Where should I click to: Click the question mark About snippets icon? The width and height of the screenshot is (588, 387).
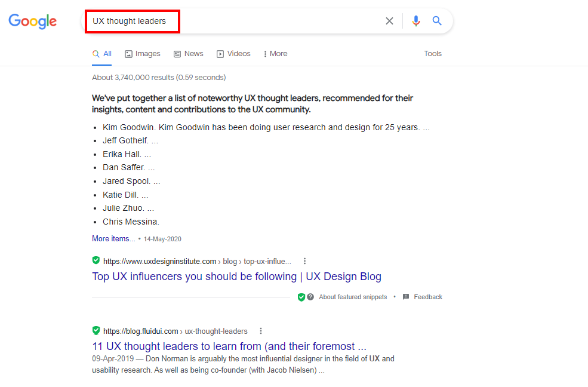[310, 297]
